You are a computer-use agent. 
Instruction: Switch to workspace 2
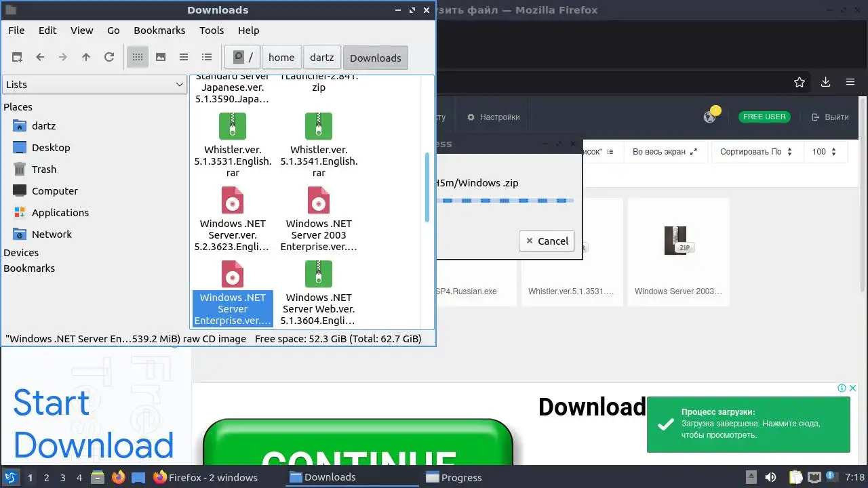click(x=47, y=477)
